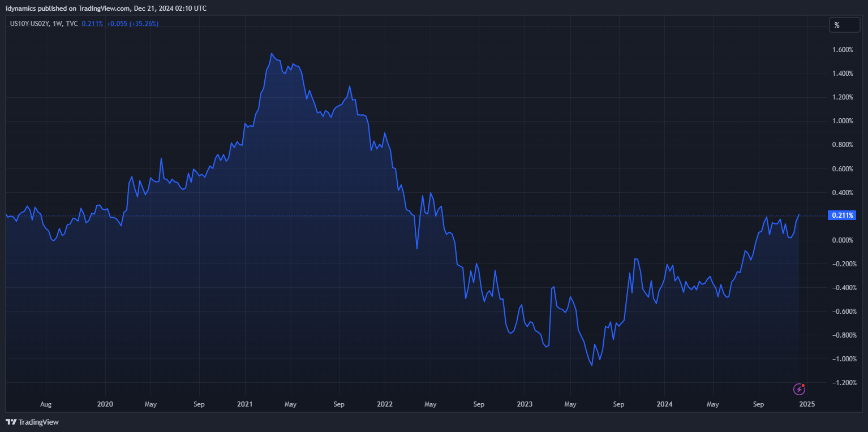Image resolution: width=868 pixels, height=432 pixels.
Task: Select 2021 on the time axis
Action: [245, 404]
